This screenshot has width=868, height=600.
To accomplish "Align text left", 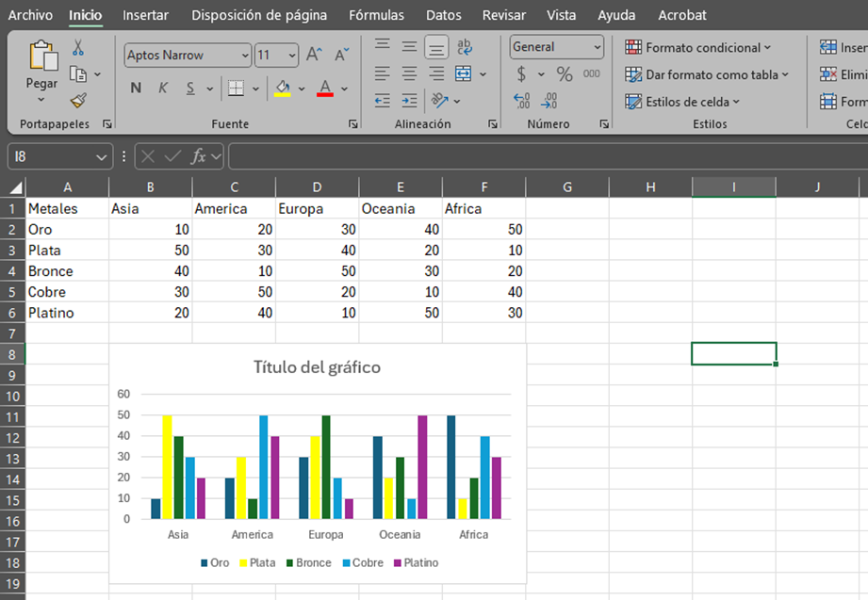I will click(382, 73).
